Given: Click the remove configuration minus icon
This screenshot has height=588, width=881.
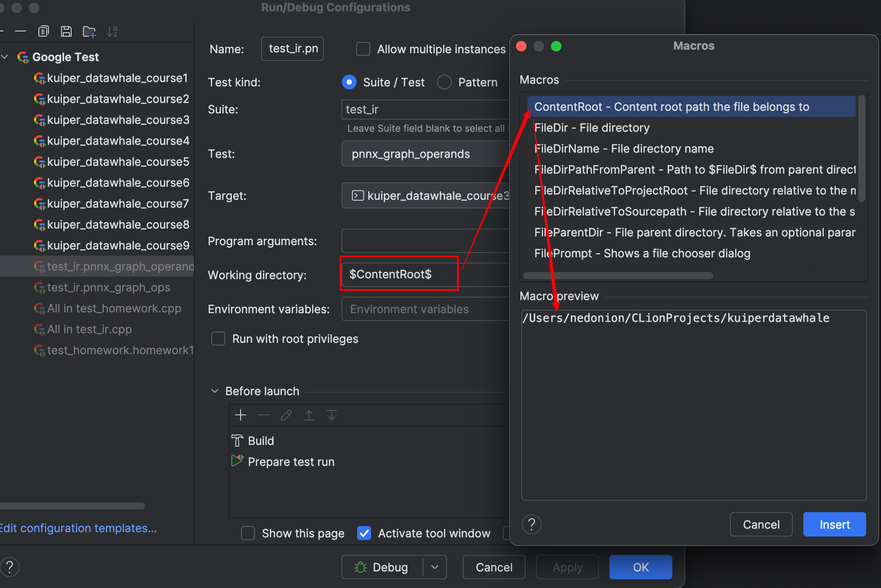Looking at the screenshot, I should pos(20,31).
